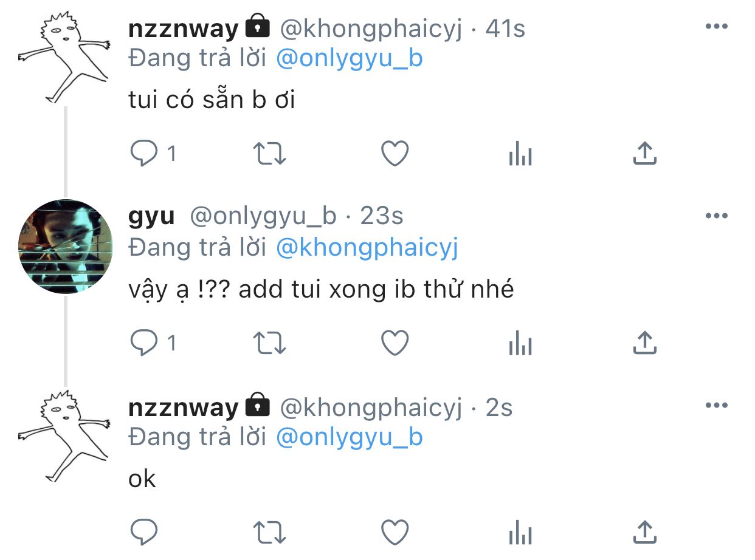The height and width of the screenshot is (560, 755).
Task: Reply to gyu's "add tui xong ib" tweet
Action: pyautogui.click(x=144, y=344)
